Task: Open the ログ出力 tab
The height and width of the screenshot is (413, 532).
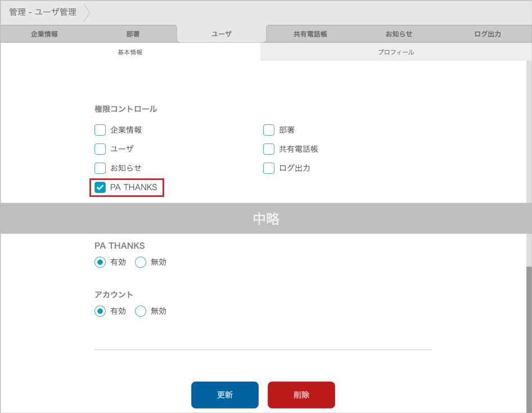Action: tap(487, 34)
